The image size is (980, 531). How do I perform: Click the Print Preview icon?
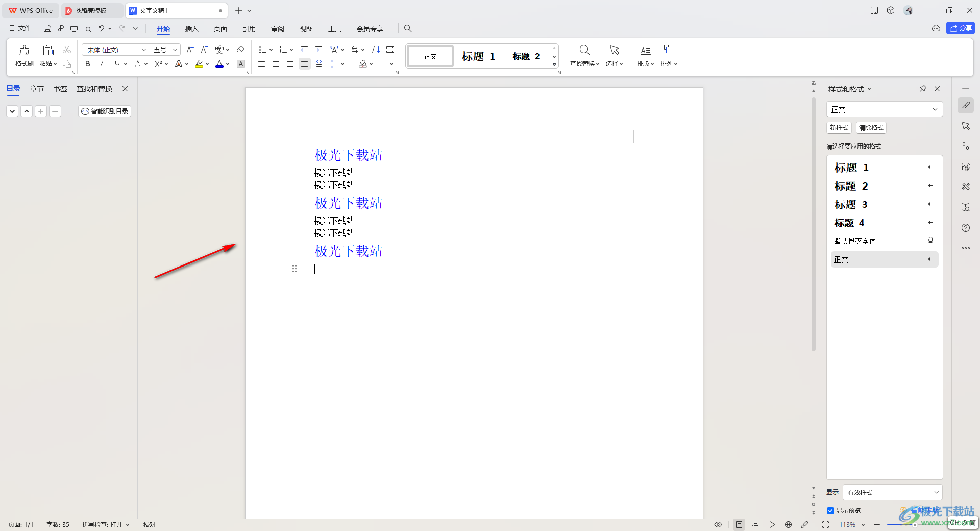click(x=87, y=28)
